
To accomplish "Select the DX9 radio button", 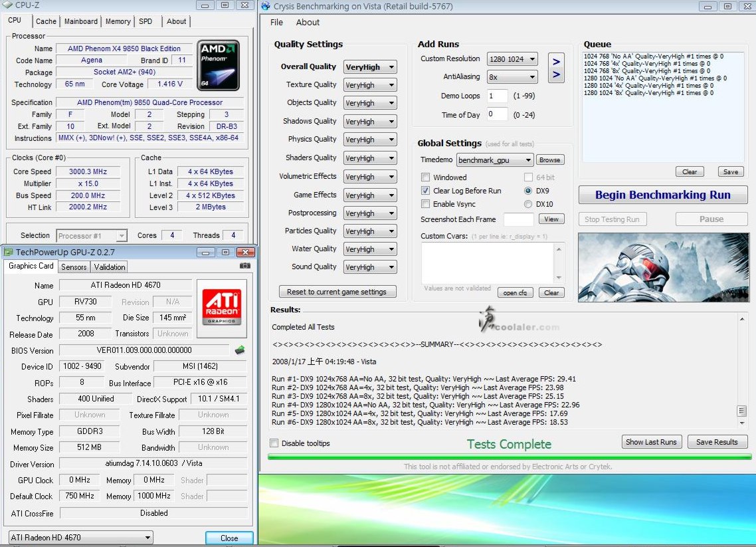I will click(528, 191).
